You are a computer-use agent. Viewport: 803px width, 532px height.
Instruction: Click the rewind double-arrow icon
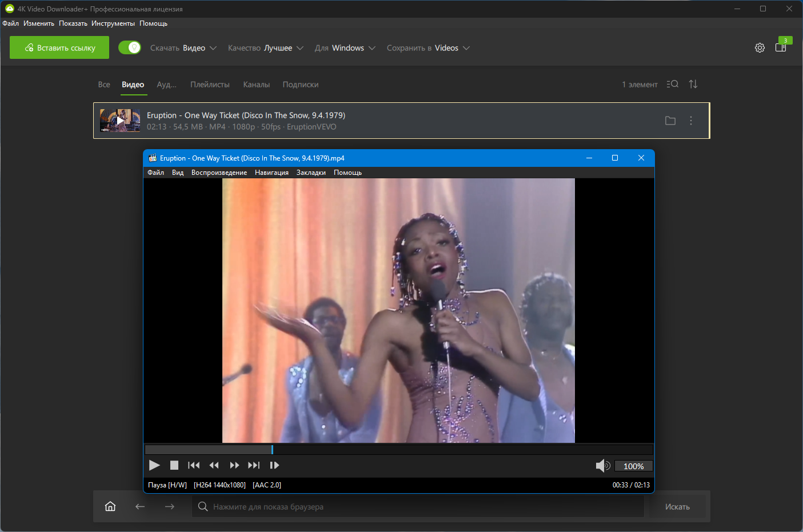[214, 466]
